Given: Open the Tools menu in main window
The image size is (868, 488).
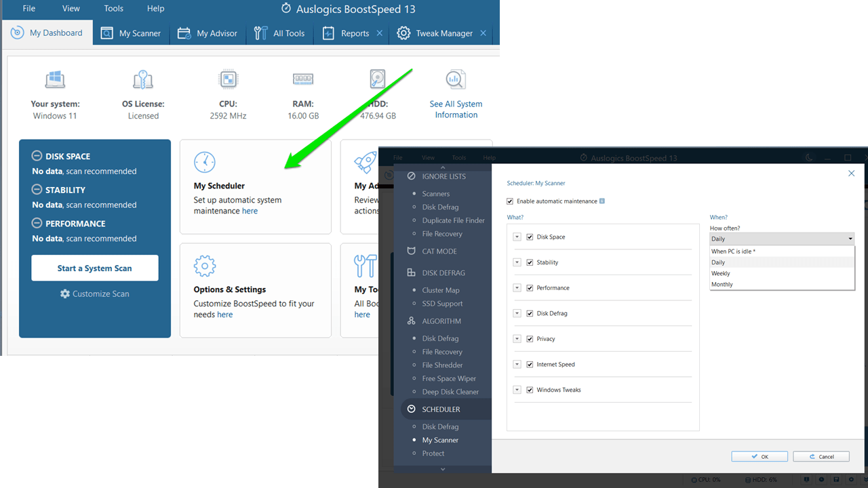Looking at the screenshot, I should pyautogui.click(x=114, y=9).
